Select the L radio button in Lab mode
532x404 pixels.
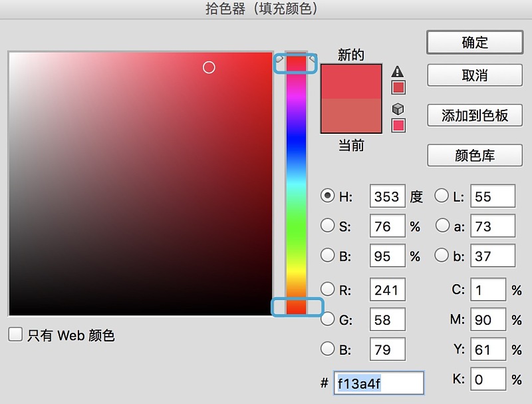tap(442, 195)
